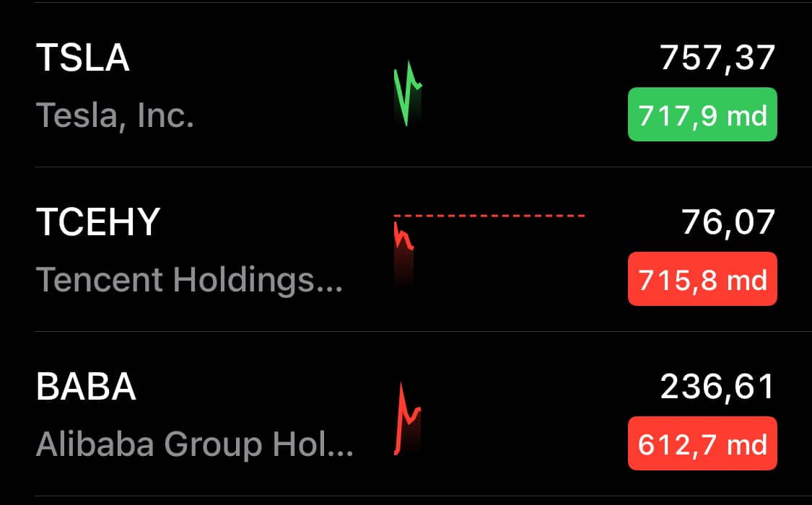Select the truncated Tencent Holdings name
The image size is (812, 505).
[x=189, y=280]
